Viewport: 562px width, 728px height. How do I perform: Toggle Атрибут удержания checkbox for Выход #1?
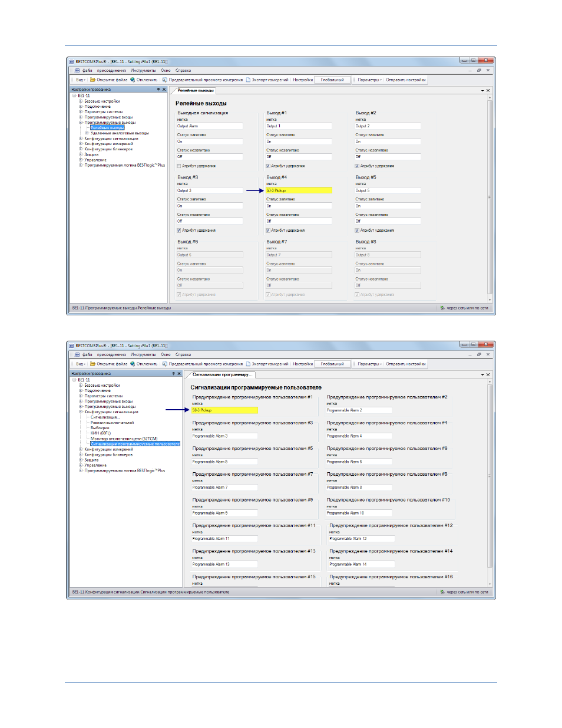click(268, 166)
